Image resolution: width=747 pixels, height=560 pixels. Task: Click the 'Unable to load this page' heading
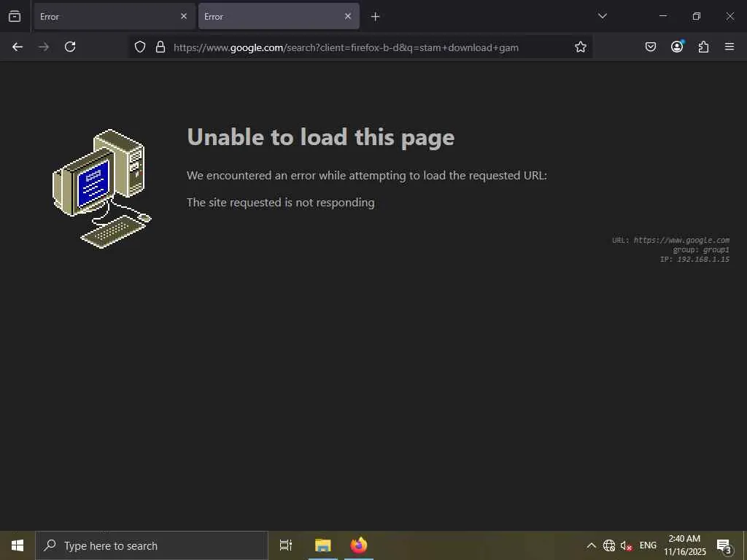(321, 138)
